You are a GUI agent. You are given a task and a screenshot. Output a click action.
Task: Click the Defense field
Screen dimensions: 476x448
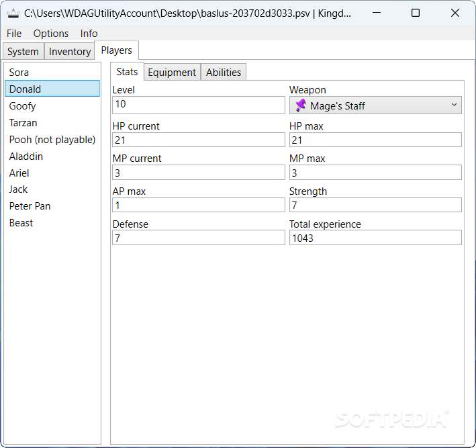coord(199,238)
